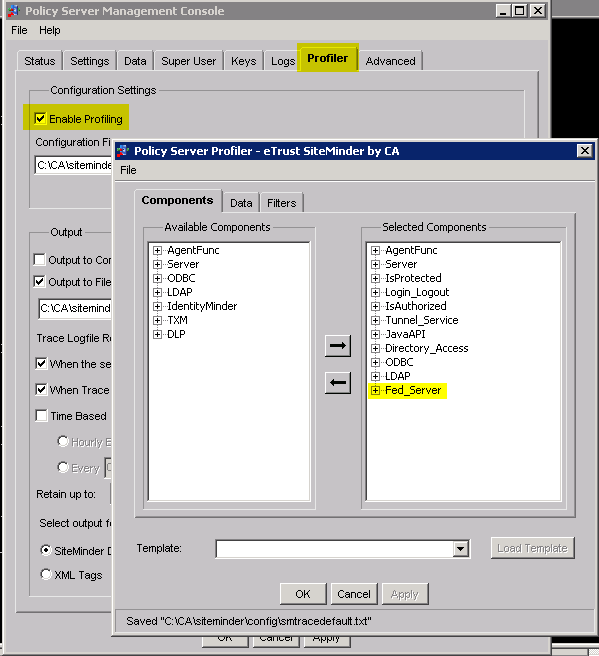Expand Server in Selected Components

coord(375,264)
